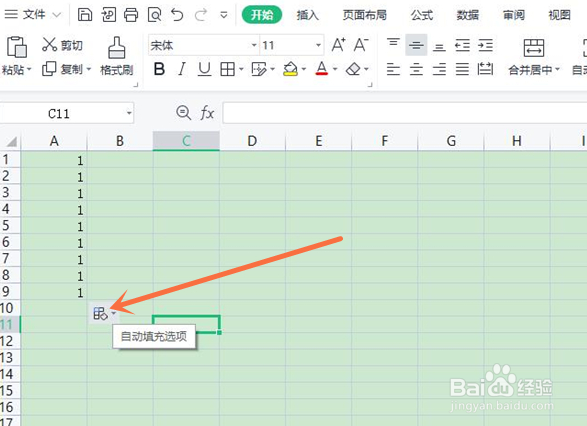Align text right horizontally

coord(439,69)
